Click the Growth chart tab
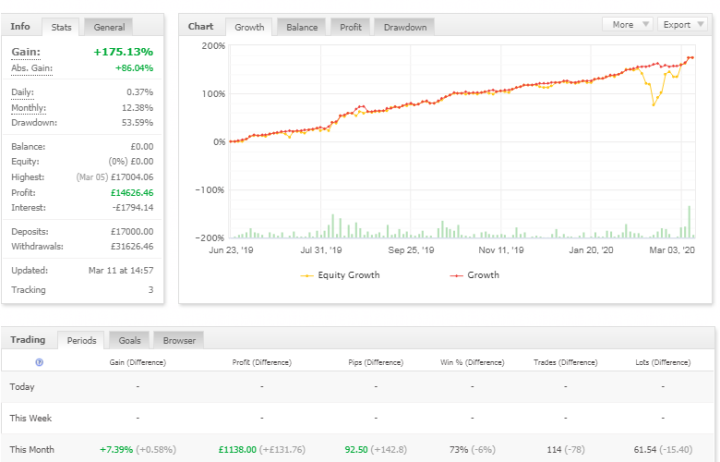 pyautogui.click(x=249, y=27)
